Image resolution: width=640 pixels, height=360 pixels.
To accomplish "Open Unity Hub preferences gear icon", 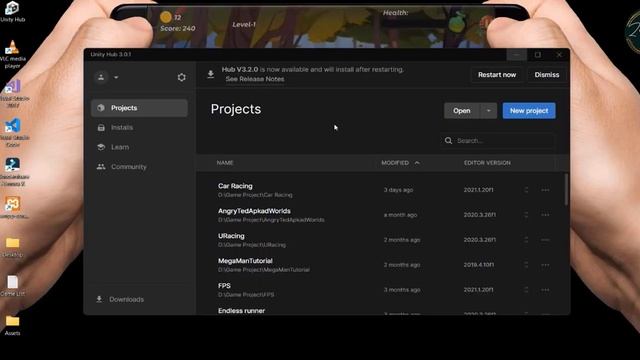I will (182, 77).
